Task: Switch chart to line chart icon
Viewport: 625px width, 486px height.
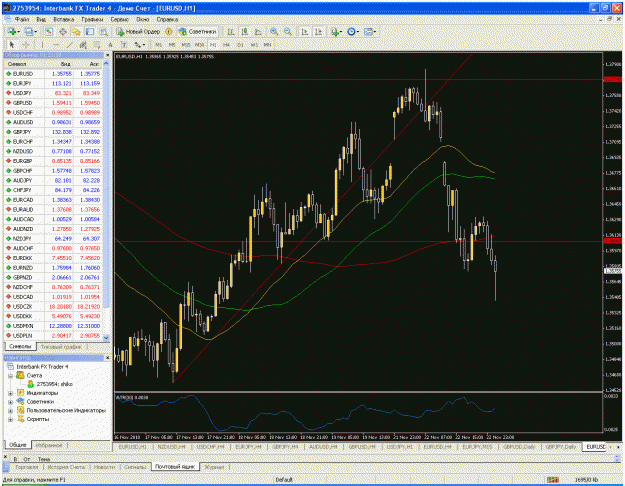Action: coord(258,32)
